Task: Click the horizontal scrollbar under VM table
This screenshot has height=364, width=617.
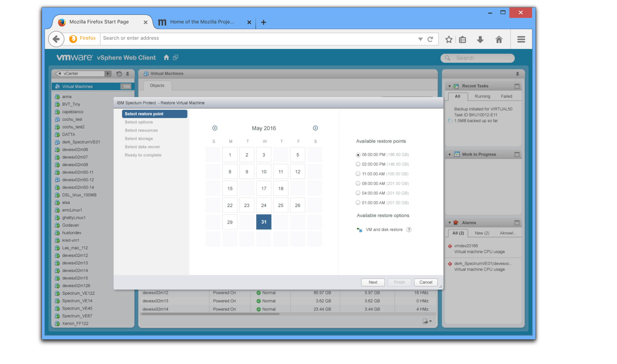Action: click(210, 314)
